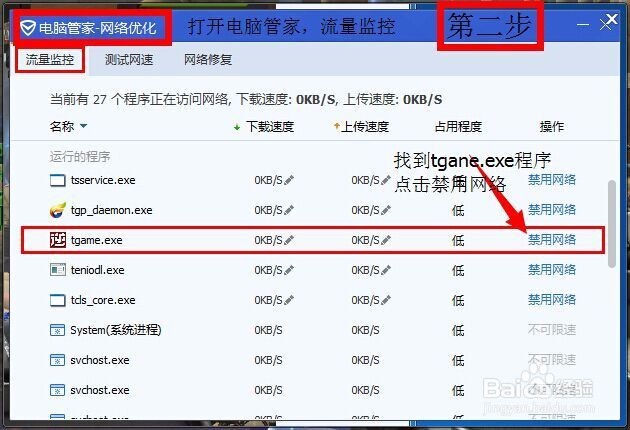
Task: Click 禁用网络 for tcls_core.exe
Action: tap(552, 300)
